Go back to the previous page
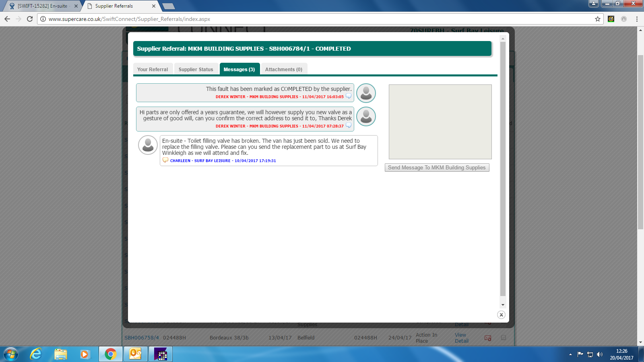 [7, 19]
